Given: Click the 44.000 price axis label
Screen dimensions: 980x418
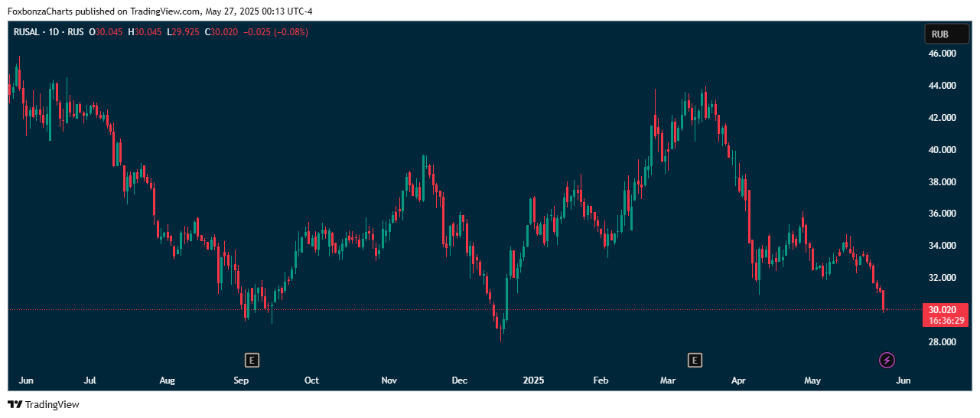Looking at the screenshot, I should [x=943, y=86].
